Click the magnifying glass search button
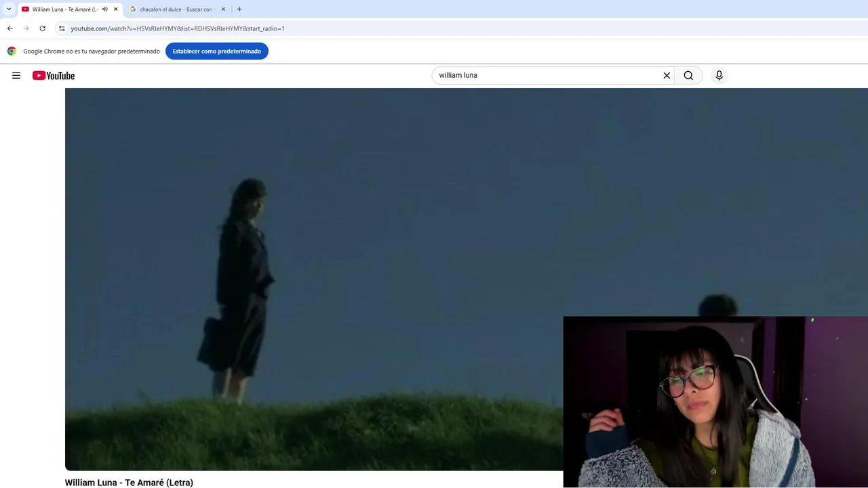This screenshot has height=488, width=868. pyautogui.click(x=688, y=75)
